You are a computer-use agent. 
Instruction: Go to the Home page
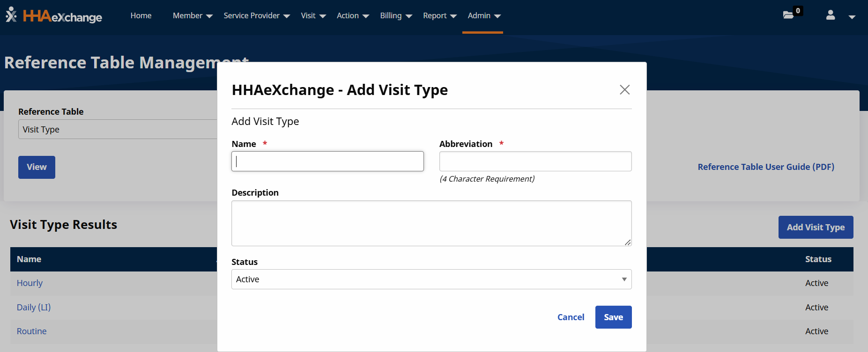[141, 16]
